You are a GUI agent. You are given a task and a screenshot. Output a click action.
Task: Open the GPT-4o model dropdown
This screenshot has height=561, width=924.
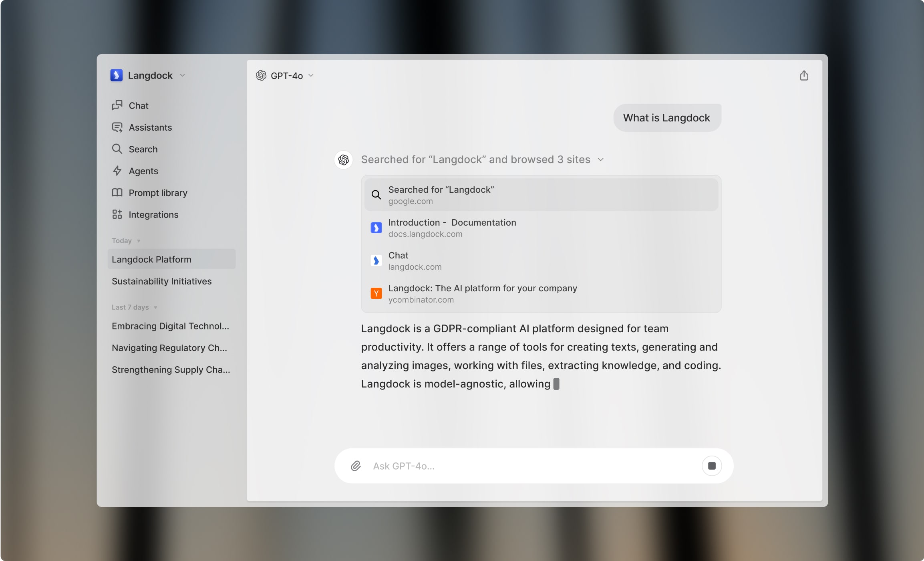pyautogui.click(x=286, y=76)
